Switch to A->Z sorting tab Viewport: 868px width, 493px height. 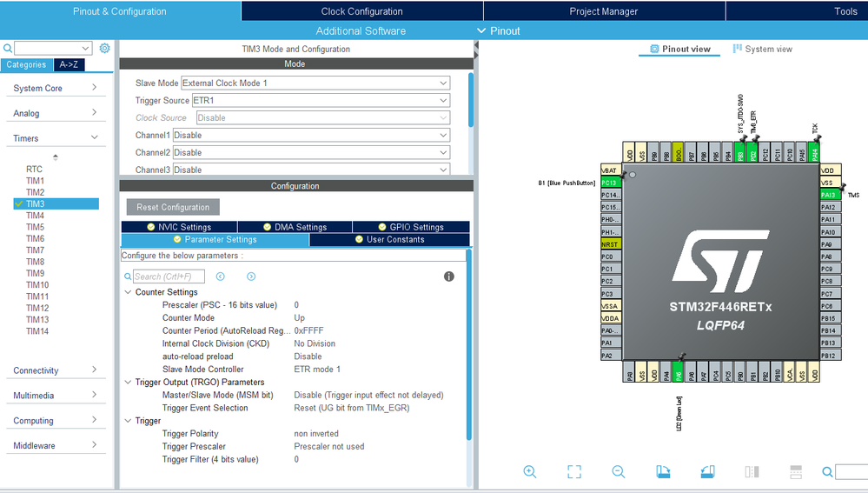pyautogui.click(x=70, y=65)
